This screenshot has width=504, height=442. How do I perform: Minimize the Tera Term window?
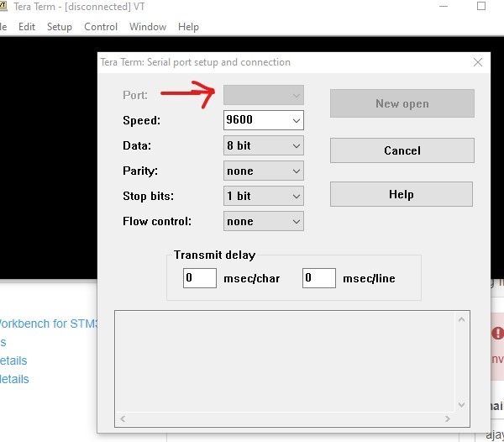coord(444,6)
